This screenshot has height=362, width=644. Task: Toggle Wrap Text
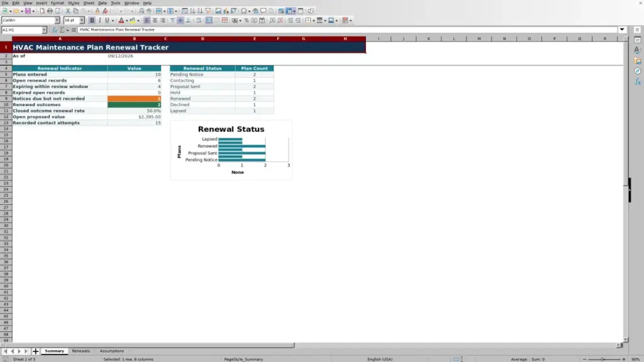(x=199, y=21)
